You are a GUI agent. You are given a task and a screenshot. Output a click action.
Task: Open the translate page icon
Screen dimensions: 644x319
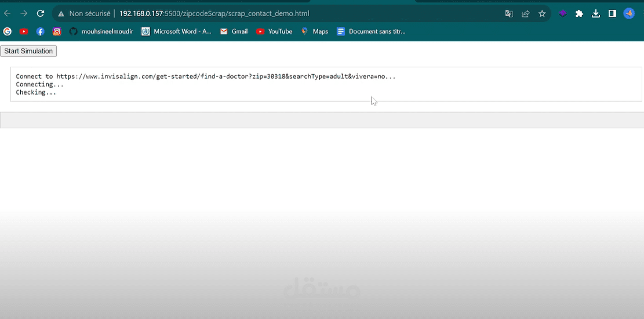509,13
